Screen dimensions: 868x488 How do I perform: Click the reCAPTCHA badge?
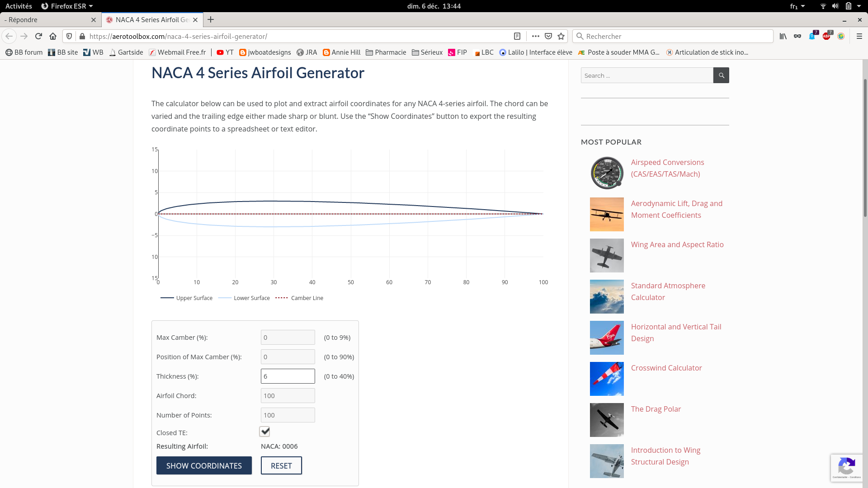[847, 468]
